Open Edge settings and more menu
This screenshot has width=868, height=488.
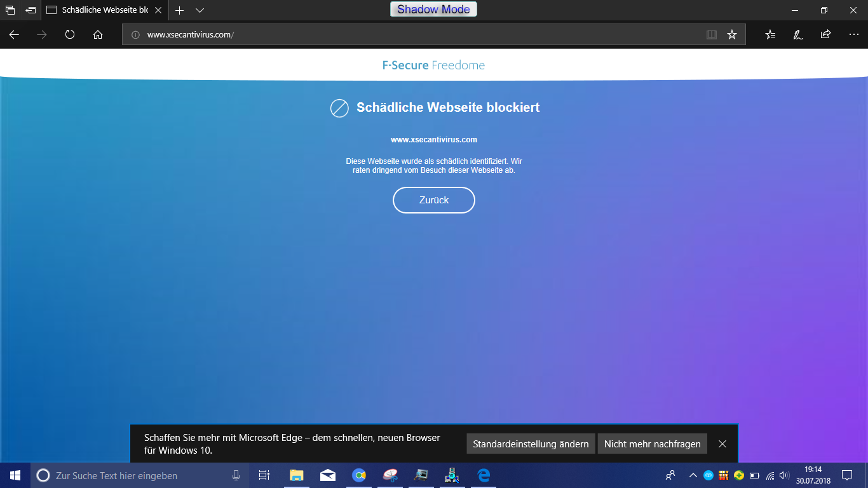[x=854, y=35]
